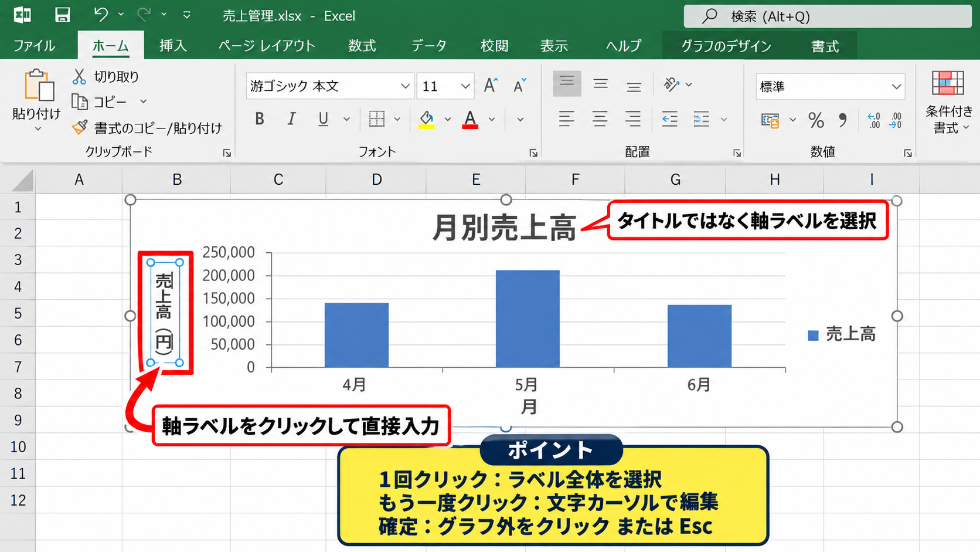
Task: Decrease the indent level
Action: tap(670, 119)
